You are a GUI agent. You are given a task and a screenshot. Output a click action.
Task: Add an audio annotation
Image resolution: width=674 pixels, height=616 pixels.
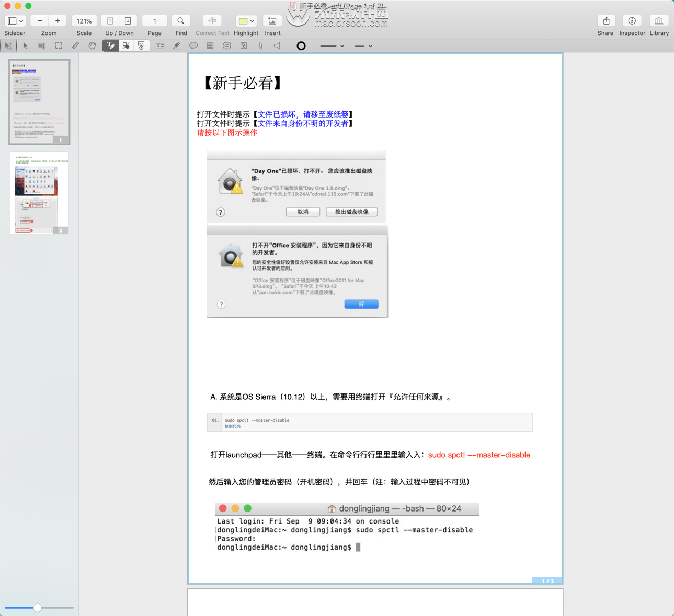(x=277, y=46)
